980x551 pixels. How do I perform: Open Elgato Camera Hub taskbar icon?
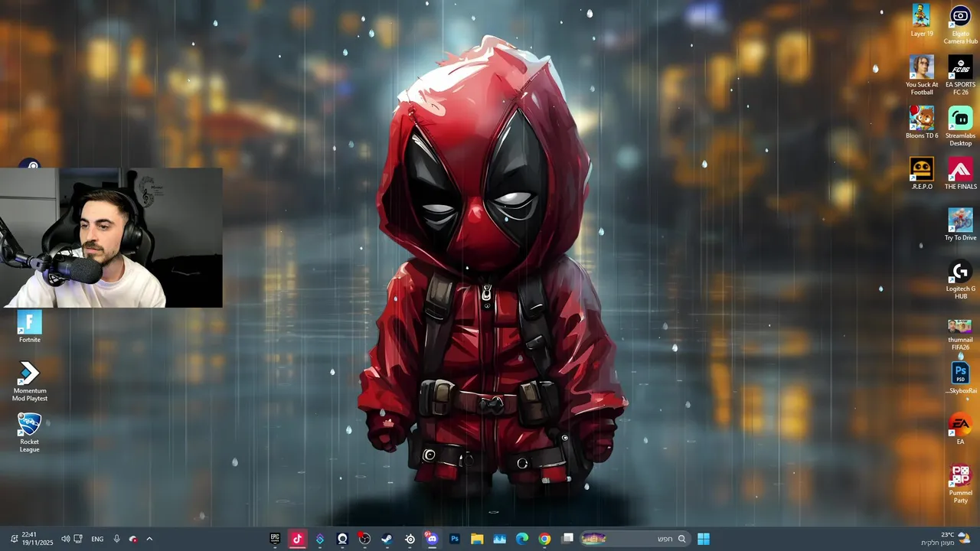point(342,539)
